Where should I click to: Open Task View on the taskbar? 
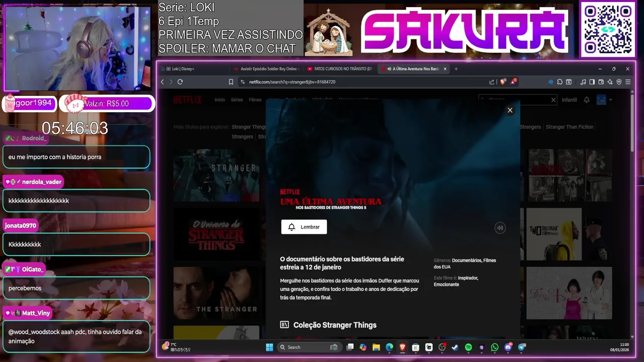[x=350, y=347]
